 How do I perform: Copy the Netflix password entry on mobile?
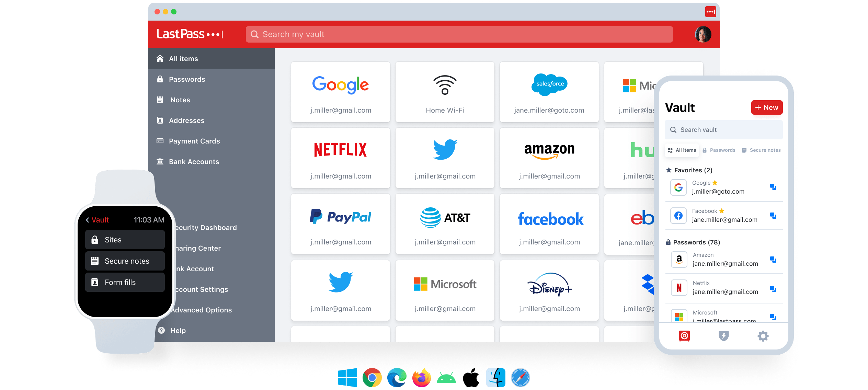coord(773,289)
